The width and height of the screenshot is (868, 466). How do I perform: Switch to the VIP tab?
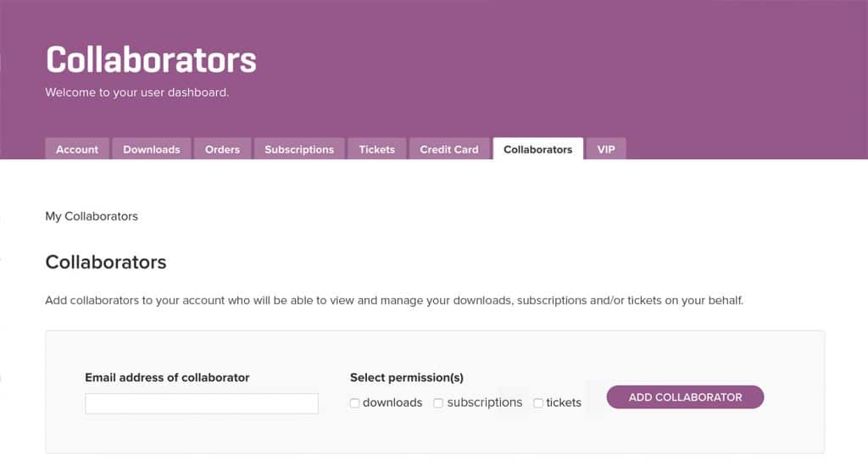pyautogui.click(x=606, y=149)
